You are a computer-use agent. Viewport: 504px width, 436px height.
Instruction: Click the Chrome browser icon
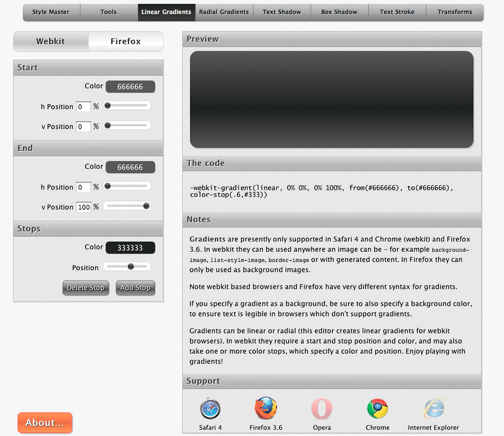pyautogui.click(x=377, y=408)
